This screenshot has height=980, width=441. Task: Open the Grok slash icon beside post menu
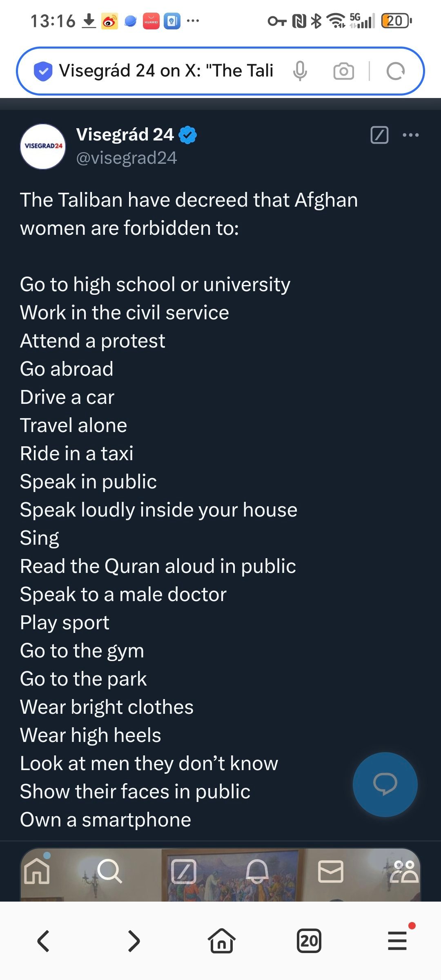pyautogui.click(x=379, y=135)
